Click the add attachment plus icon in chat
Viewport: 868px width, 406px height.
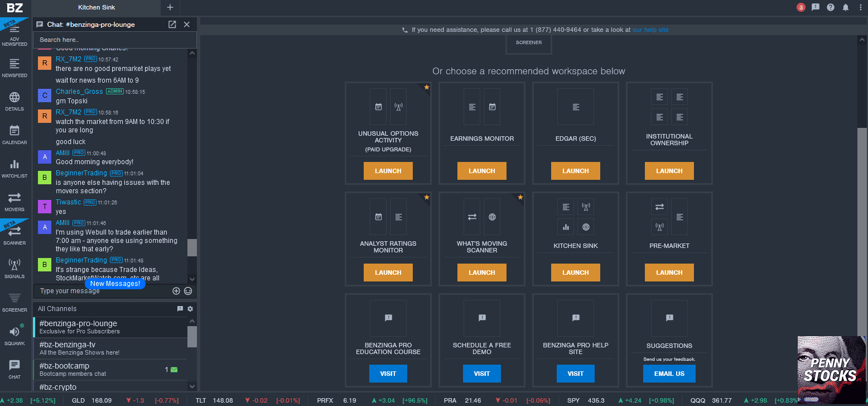(176, 291)
